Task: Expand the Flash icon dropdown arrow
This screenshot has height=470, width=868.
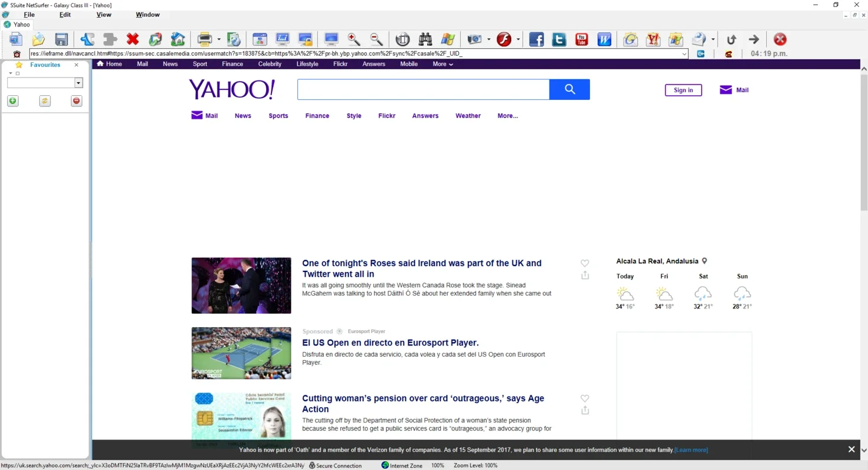Action: 518,40
